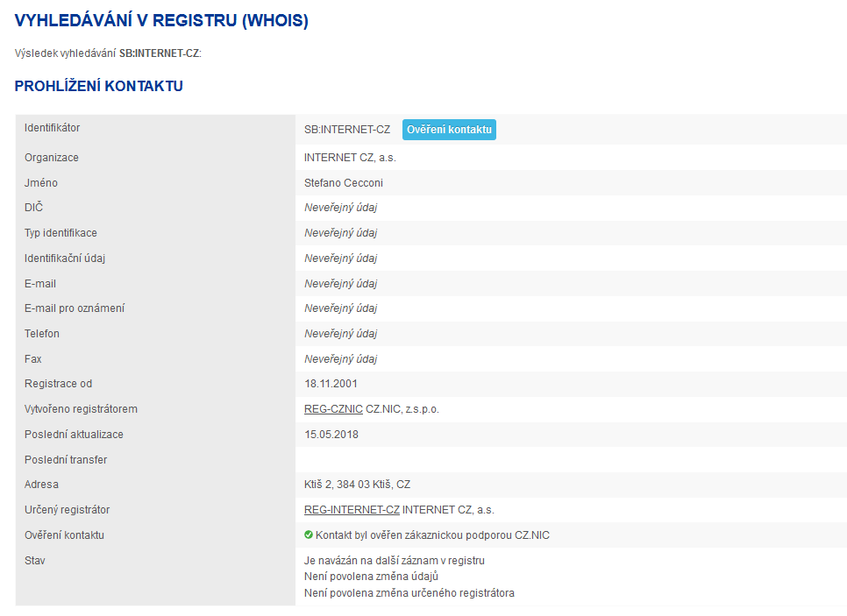Image resolution: width=847 pixels, height=616 pixels.
Task: Click the 'E-mail pro oznámení' row label
Action: (x=75, y=308)
